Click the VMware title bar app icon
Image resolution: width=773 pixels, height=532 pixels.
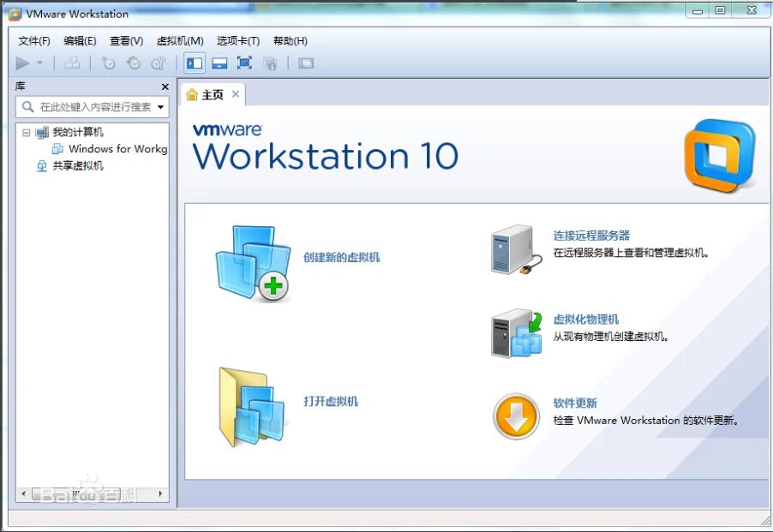(x=15, y=15)
